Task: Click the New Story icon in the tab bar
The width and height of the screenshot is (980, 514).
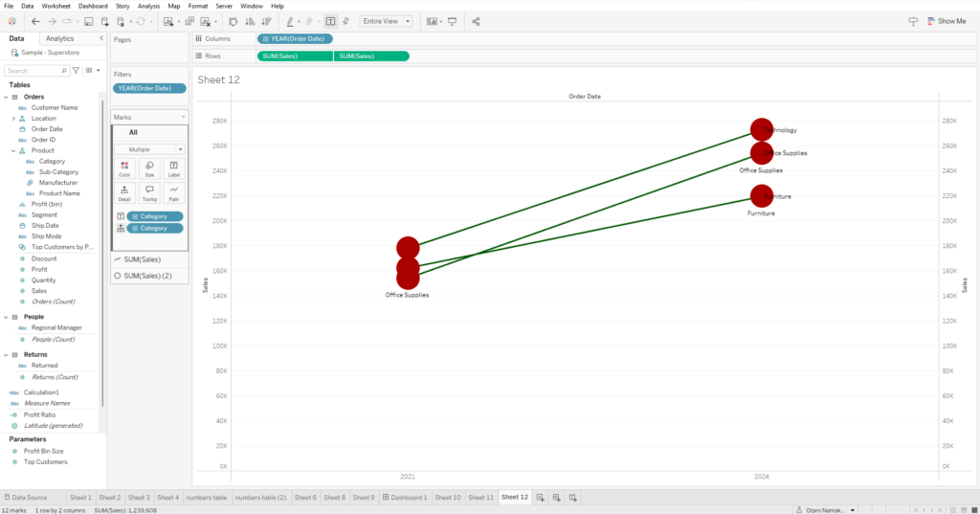Action: click(572, 498)
